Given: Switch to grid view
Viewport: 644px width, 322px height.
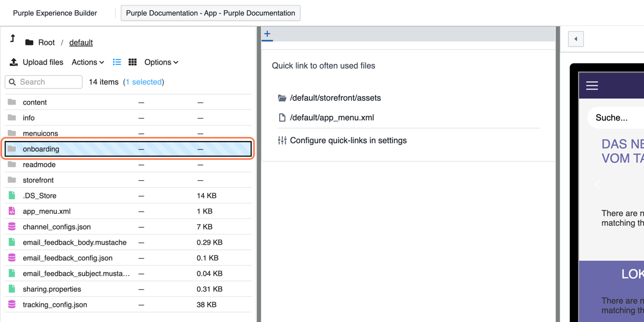Looking at the screenshot, I should click(x=133, y=62).
